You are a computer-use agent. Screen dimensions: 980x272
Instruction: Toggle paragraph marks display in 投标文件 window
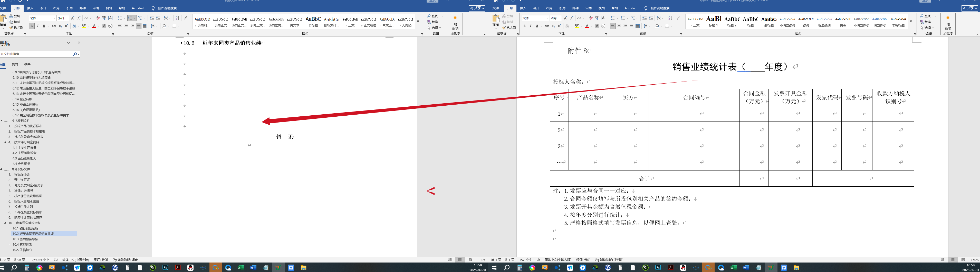pos(185,18)
